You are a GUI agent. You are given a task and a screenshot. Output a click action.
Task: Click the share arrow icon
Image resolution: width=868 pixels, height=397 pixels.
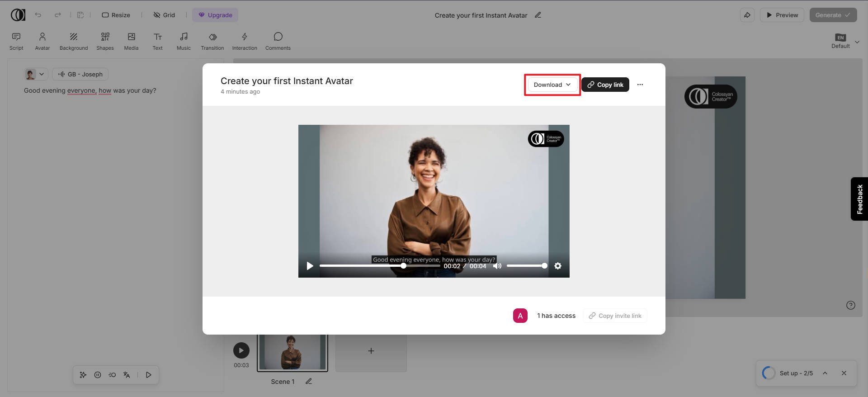click(x=747, y=15)
